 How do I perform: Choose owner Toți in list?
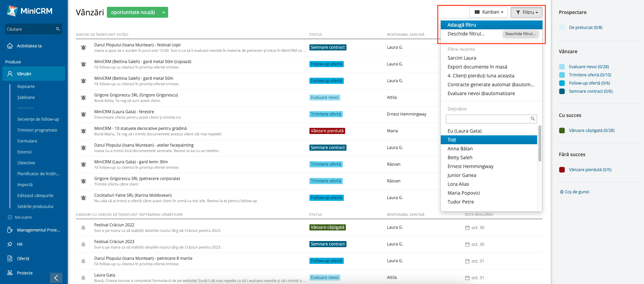coord(489,140)
